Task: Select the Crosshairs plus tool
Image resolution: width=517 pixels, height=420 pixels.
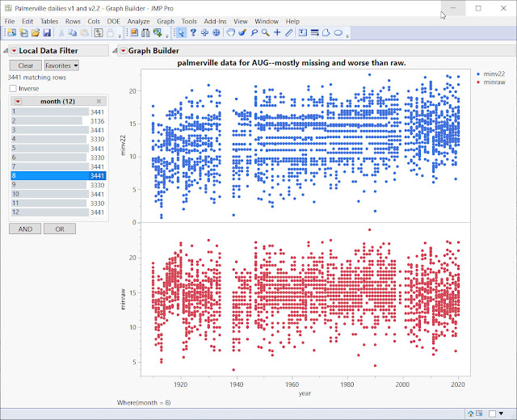Action: 277,32
